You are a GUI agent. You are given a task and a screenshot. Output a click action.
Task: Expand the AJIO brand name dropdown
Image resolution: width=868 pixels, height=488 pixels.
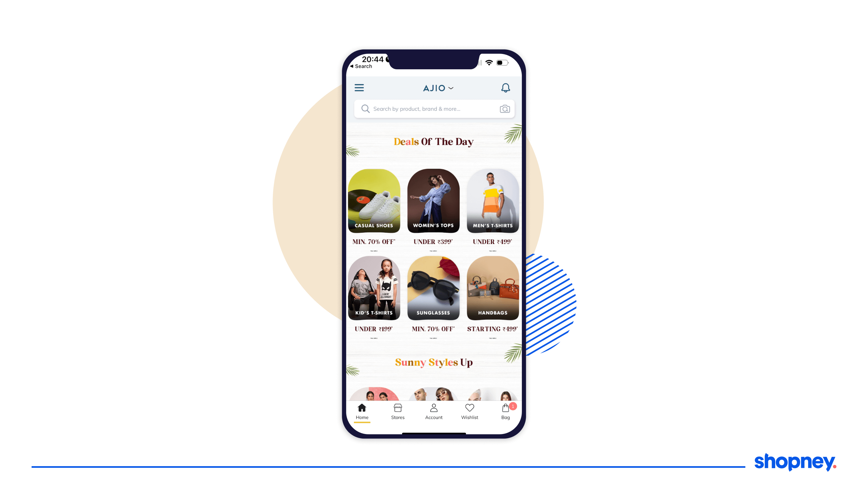coord(435,88)
